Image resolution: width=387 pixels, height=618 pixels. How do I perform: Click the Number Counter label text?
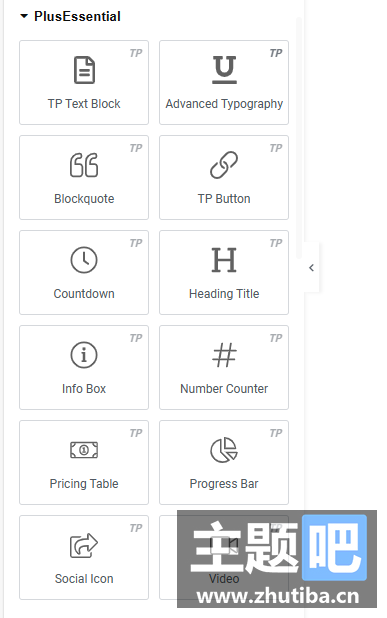click(224, 389)
